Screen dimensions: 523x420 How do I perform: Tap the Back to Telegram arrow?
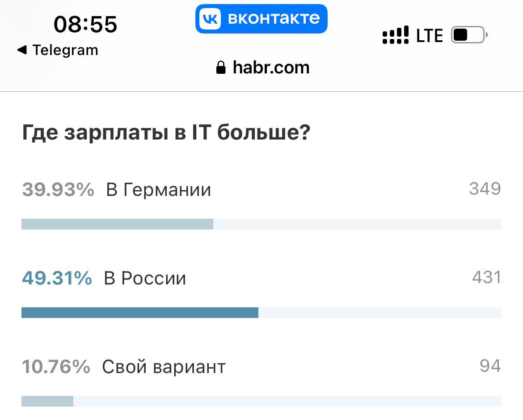22,50
